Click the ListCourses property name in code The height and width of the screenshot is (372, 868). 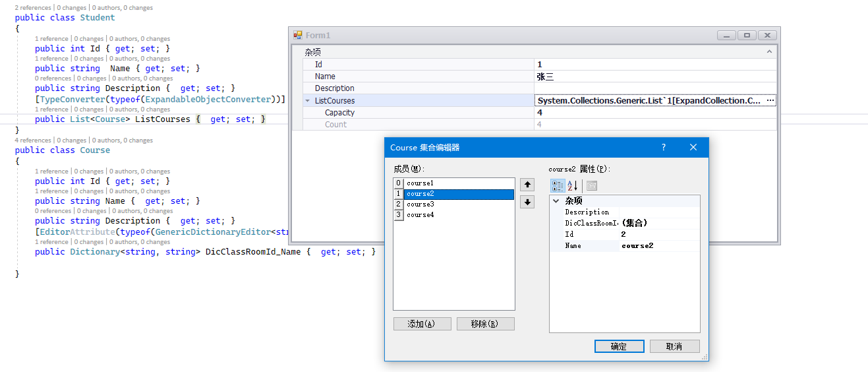[x=163, y=119]
